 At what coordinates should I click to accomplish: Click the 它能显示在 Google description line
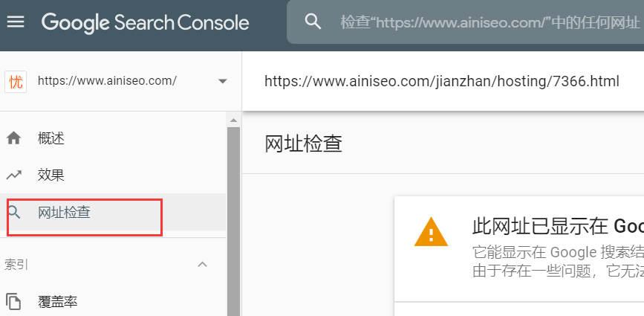tap(558, 252)
